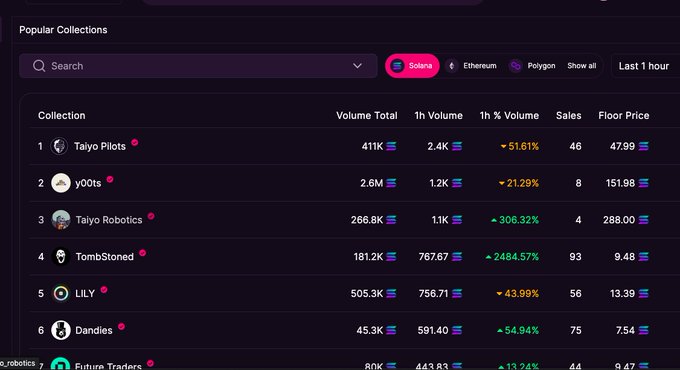
Task: Click the Solana icon beside 767.67 volume
Action: pyautogui.click(x=457, y=257)
